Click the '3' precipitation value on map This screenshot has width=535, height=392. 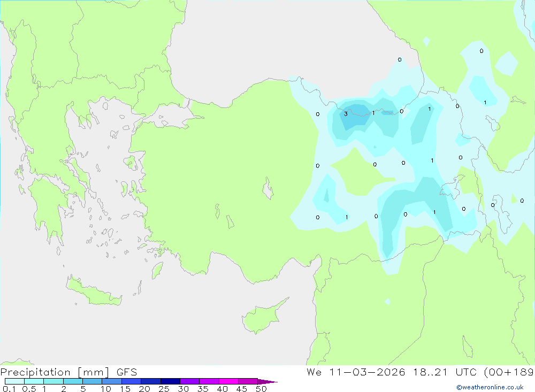[x=346, y=114]
